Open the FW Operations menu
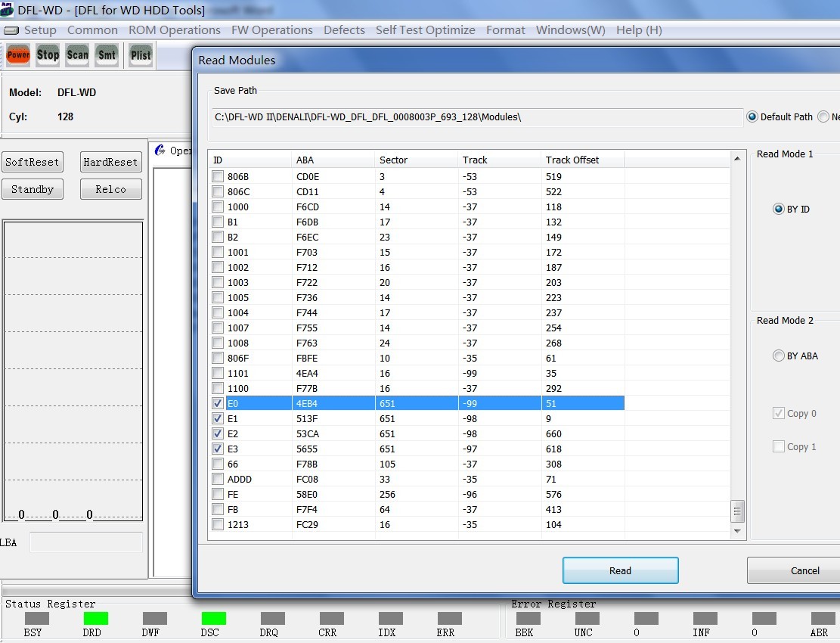 coord(271,30)
